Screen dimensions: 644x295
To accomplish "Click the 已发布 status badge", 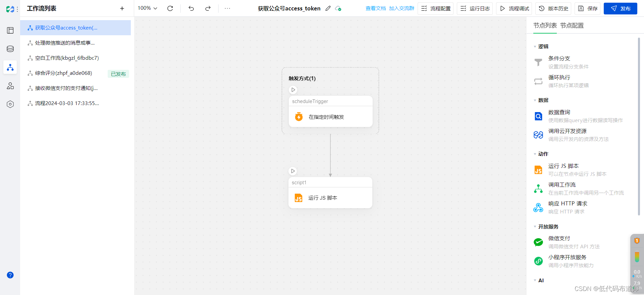I will pos(118,74).
